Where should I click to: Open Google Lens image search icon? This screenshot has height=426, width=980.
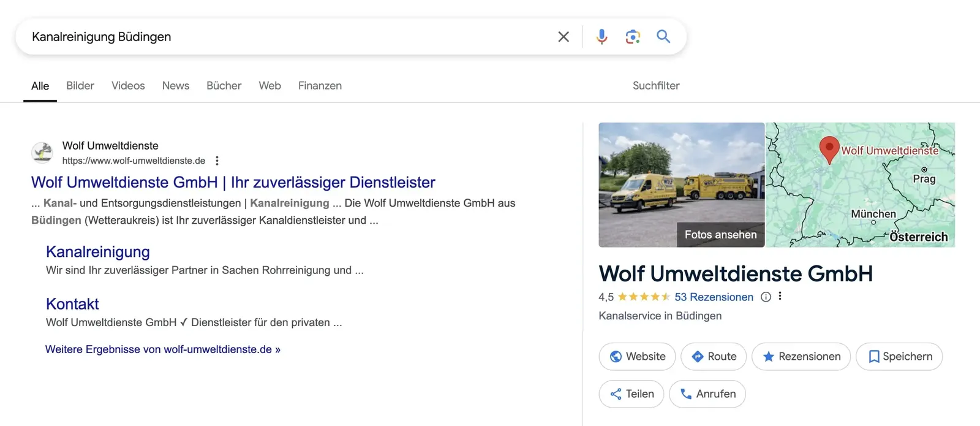pos(633,37)
